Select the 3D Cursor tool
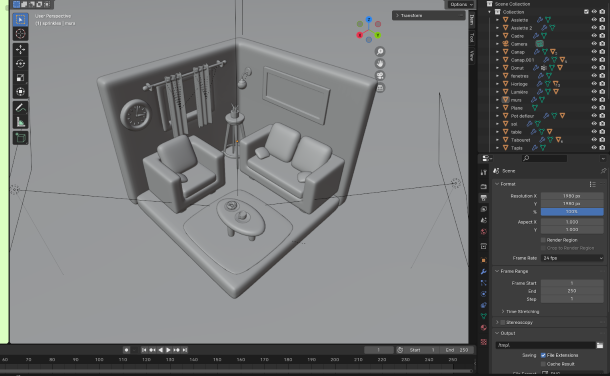Viewport: 610px width, 376px height. [20, 33]
